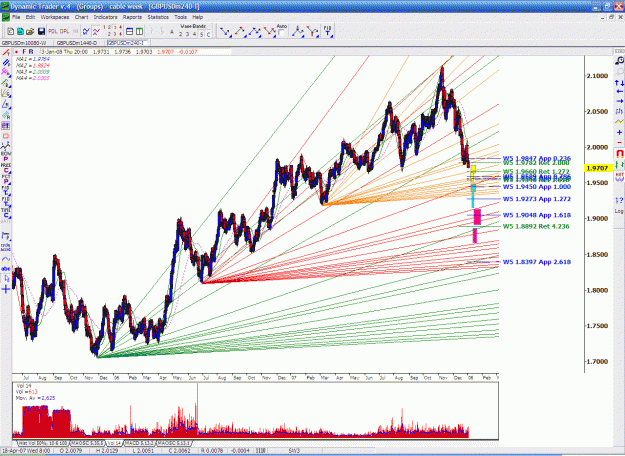
Task: Open the Workspaces menu
Action: (55, 17)
